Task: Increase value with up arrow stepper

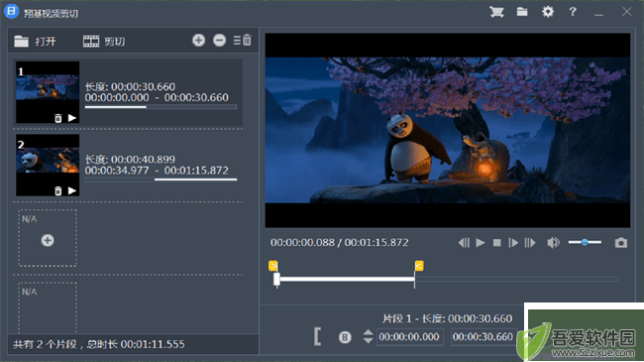Action: pyautogui.click(x=368, y=332)
